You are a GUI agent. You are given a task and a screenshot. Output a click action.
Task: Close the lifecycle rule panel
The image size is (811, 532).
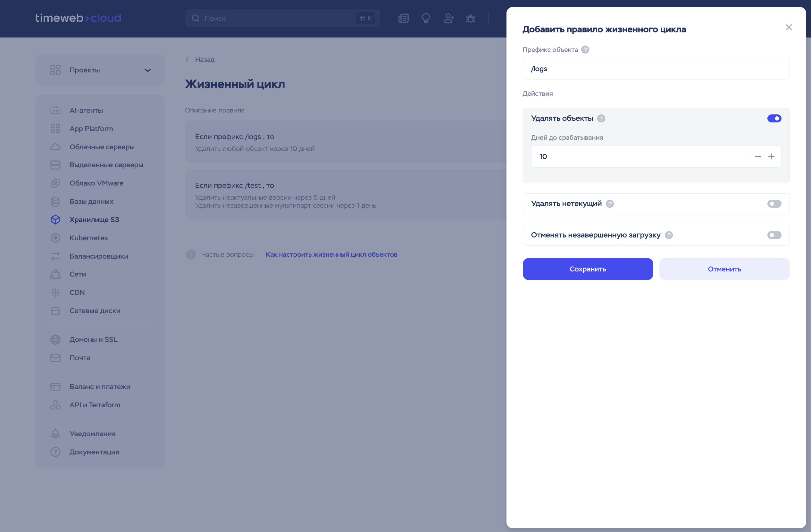[x=789, y=27]
